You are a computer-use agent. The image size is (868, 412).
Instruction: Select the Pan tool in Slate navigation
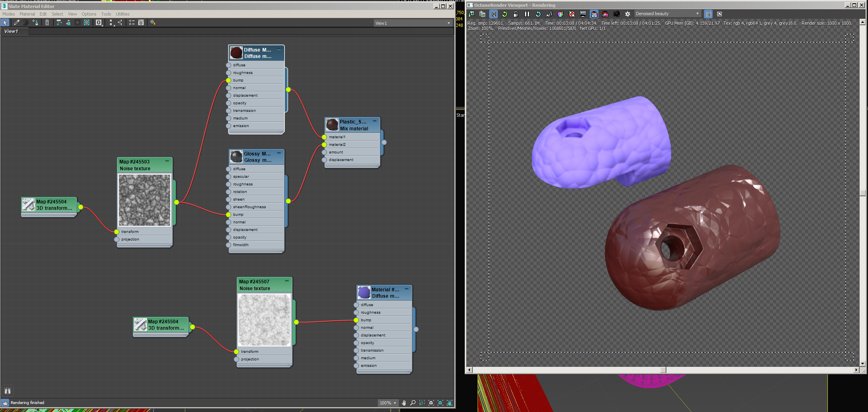coord(404,403)
